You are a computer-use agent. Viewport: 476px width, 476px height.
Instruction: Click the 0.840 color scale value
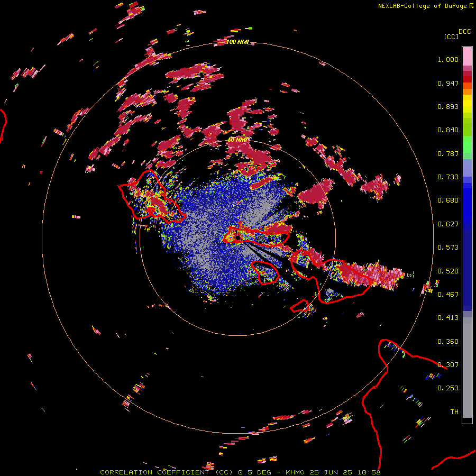click(448, 130)
